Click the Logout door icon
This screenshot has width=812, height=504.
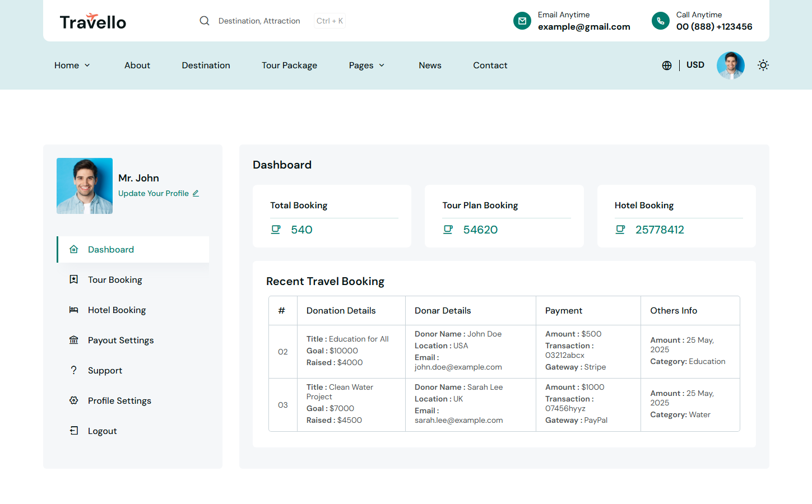click(x=73, y=431)
